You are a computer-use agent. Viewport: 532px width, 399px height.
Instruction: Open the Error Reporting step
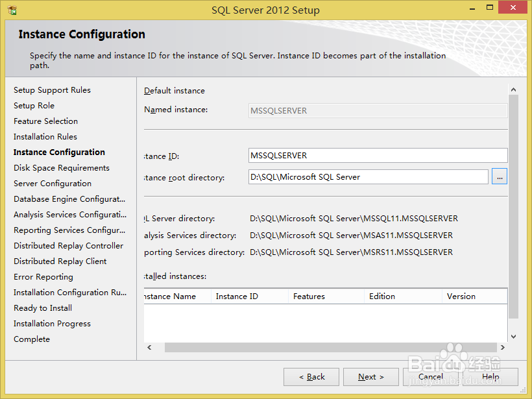[43, 276]
